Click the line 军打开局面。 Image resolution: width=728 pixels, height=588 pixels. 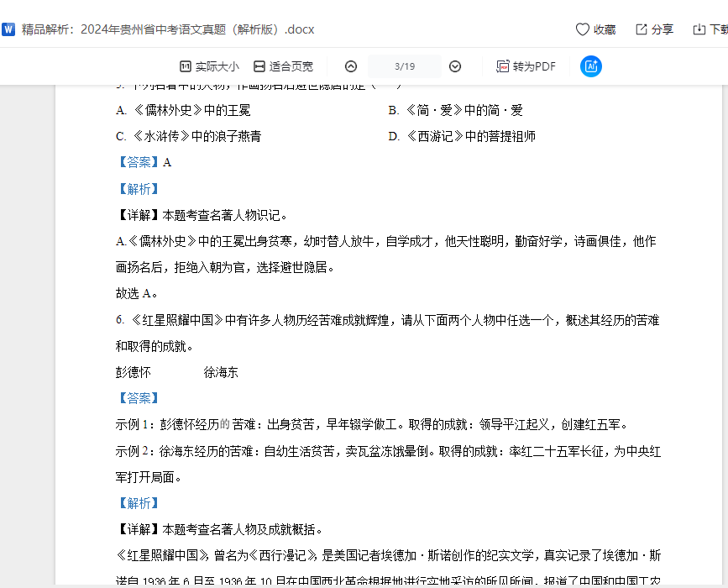tap(149, 477)
